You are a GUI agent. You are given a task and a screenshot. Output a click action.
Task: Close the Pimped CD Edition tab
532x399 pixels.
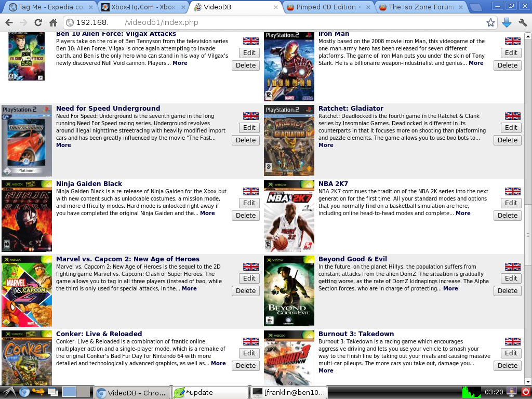(x=368, y=7)
